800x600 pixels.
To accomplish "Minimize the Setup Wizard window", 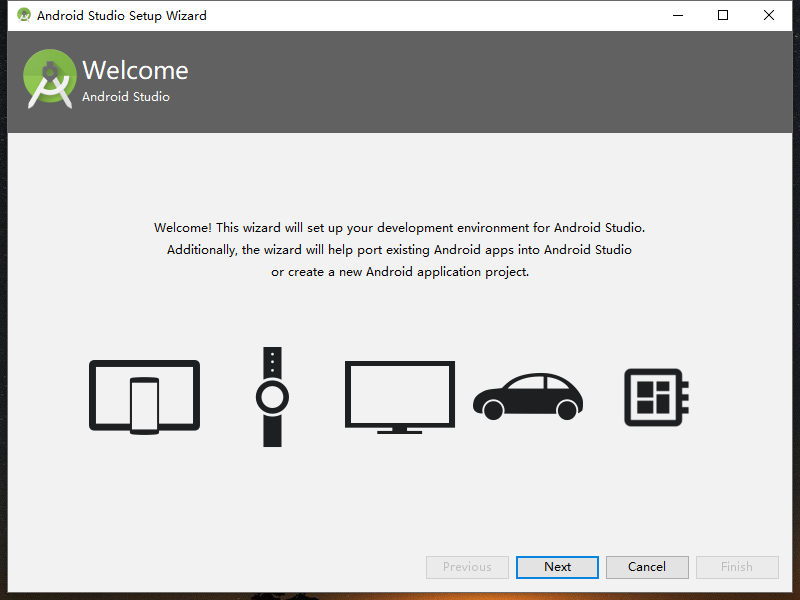I will 678,15.
